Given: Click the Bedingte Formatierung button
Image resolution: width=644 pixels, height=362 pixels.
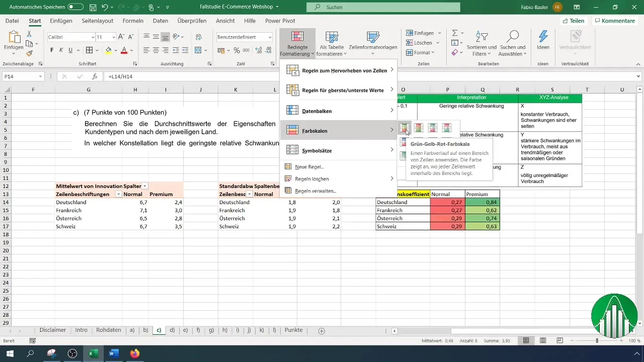Looking at the screenshot, I should tap(297, 43).
